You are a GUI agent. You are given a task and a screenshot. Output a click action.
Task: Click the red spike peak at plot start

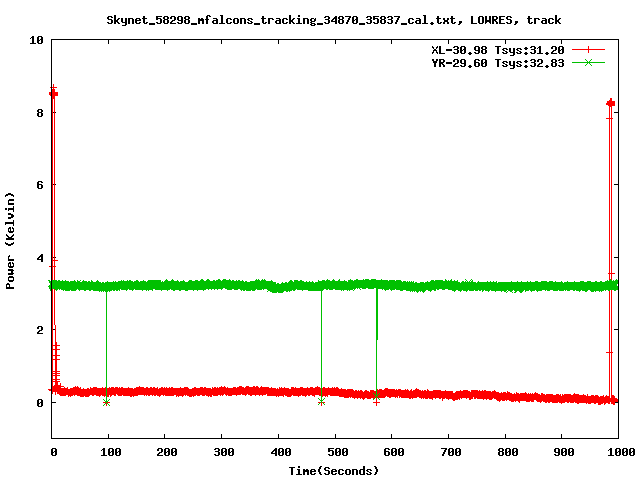(53, 92)
